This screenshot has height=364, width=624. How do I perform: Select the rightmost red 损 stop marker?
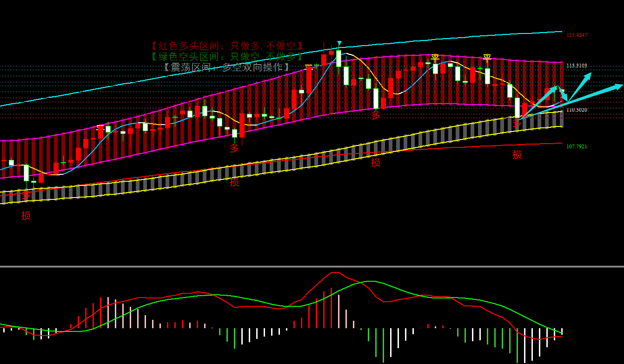click(x=517, y=154)
